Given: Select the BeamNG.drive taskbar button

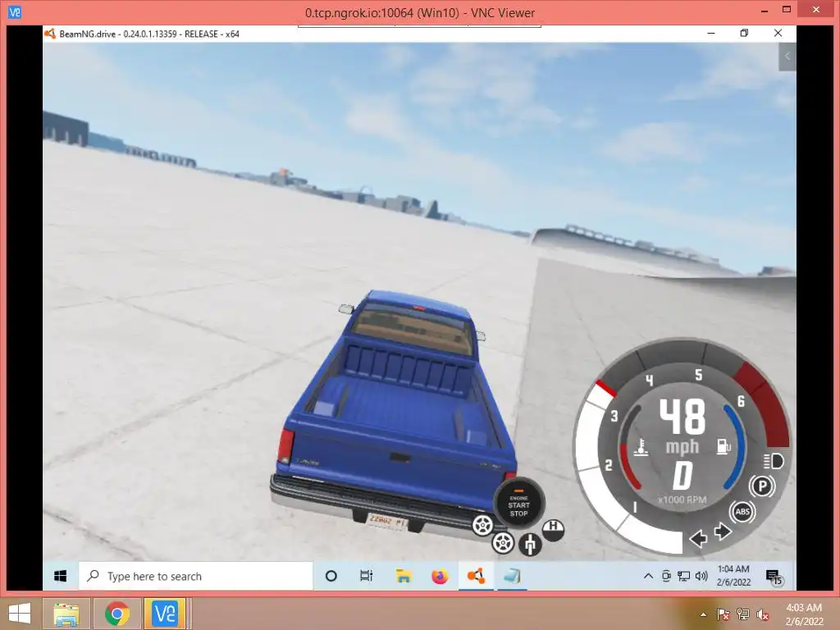Looking at the screenshot, I should (x=476, y=576).
